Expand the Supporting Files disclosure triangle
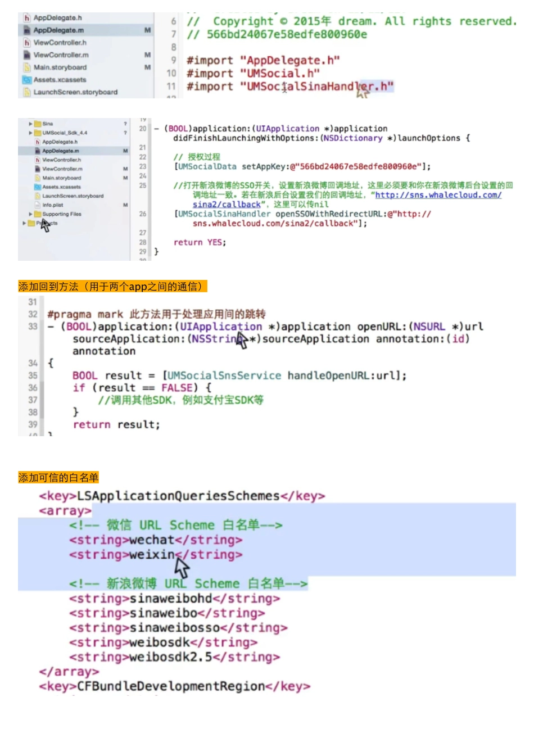Viewport: 534px width, 756px height. tap(30, 214)
